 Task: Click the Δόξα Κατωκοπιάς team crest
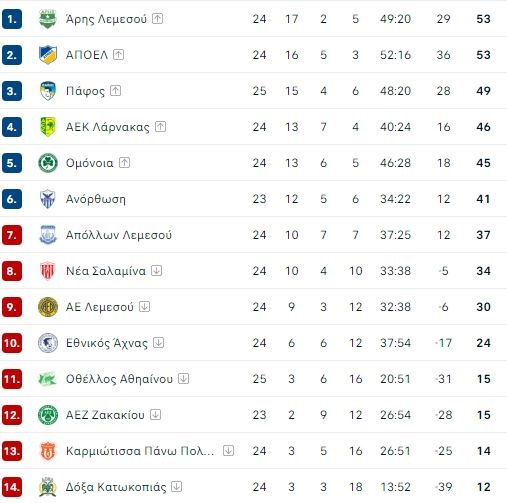(48, 487)
